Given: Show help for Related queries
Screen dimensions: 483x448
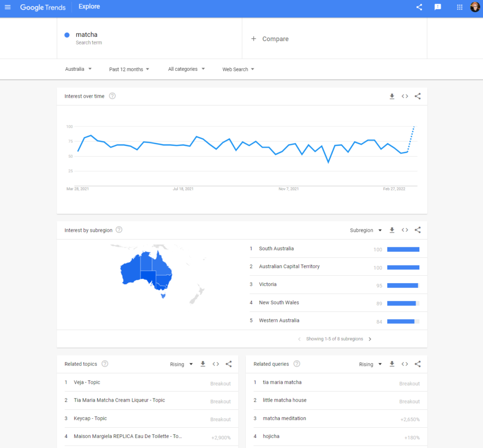Looking at the screenshot, I should click(297, 363).
